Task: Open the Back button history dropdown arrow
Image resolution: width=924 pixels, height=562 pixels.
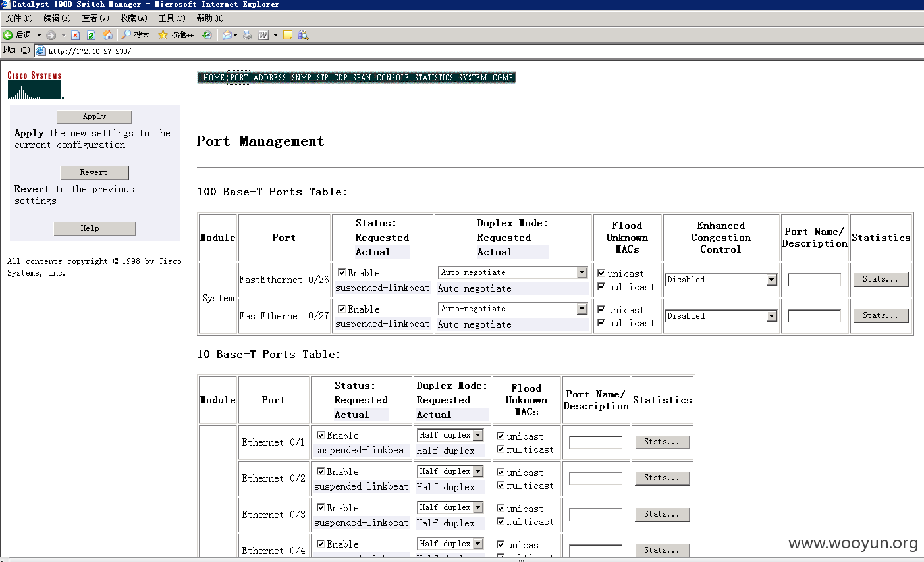Action: coord(39,35)
